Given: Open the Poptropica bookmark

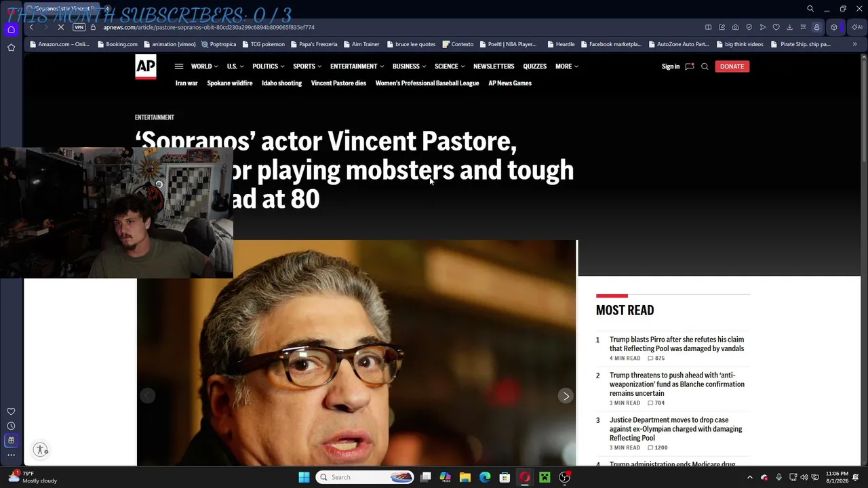Looking at the screenshot, I should (219, 44).
